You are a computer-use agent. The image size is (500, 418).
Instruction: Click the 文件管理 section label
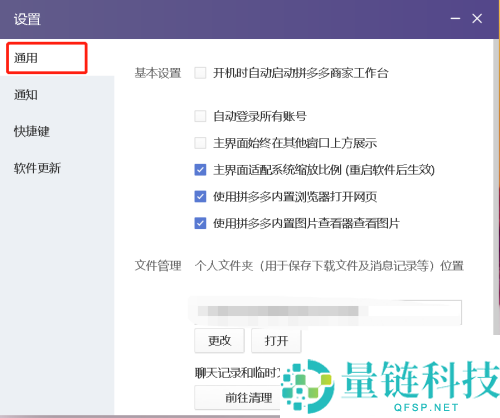pyautogui.click(x=158, y=266)
